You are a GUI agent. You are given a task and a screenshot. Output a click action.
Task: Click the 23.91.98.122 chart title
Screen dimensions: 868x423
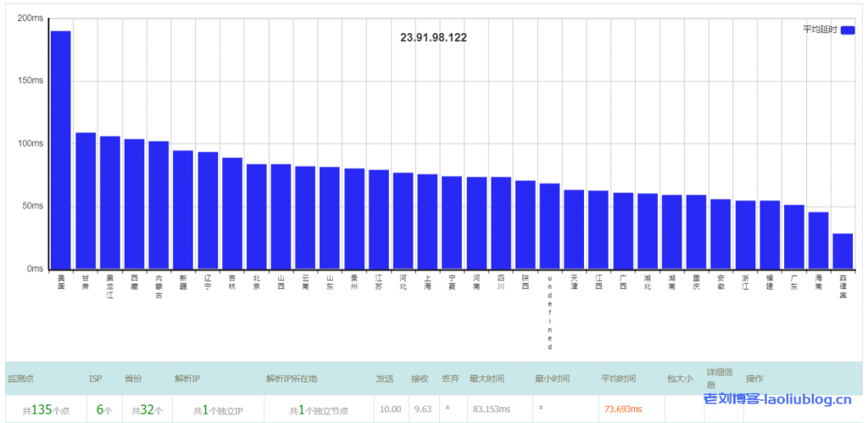pos(433,37)
